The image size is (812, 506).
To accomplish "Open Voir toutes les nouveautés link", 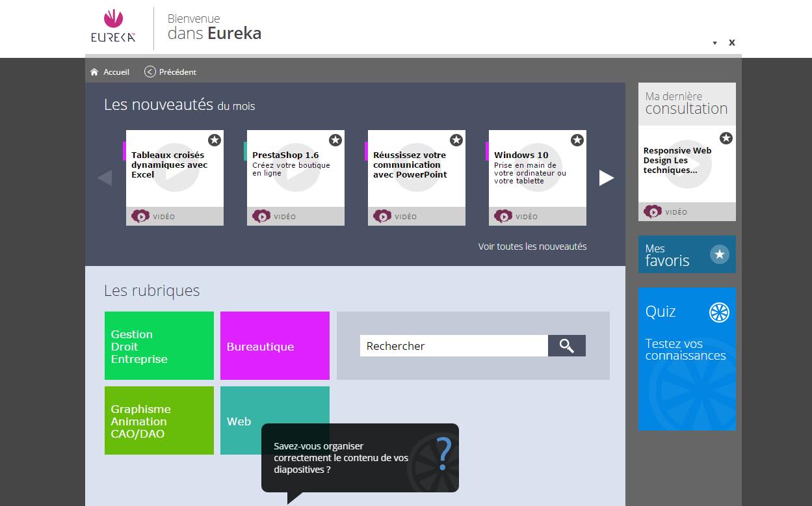I will (x=532, y=246).
